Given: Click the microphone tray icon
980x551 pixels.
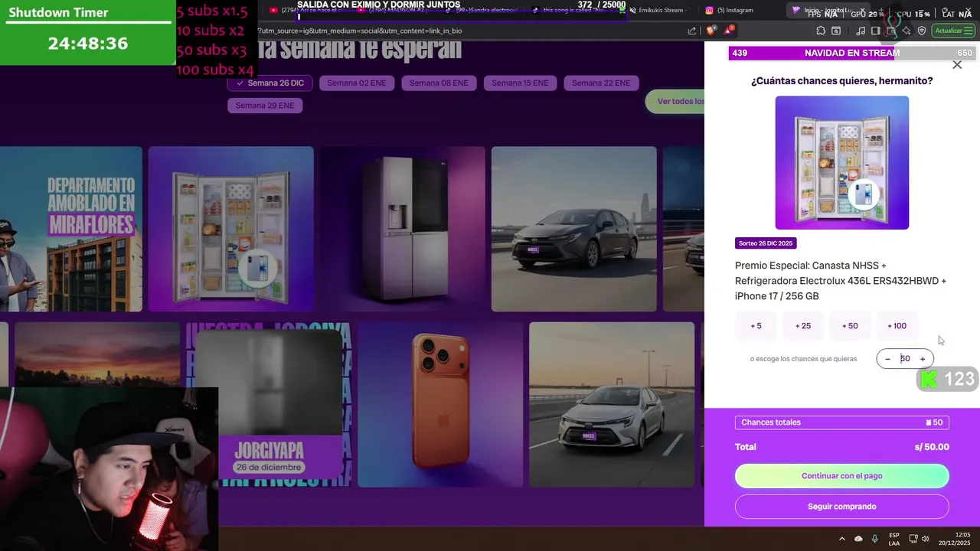Looking at the screenshot, I should pyautogui.click(x=875, y=539).
